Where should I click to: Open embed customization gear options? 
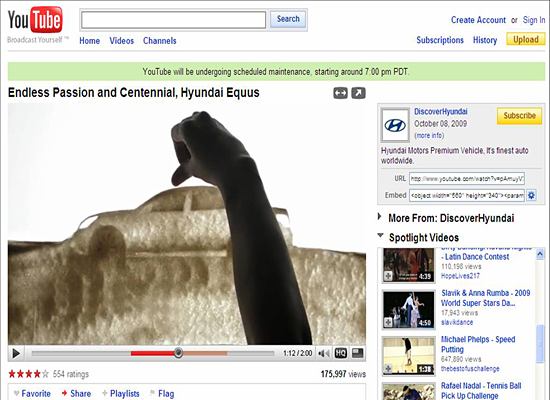click(532, 195)
